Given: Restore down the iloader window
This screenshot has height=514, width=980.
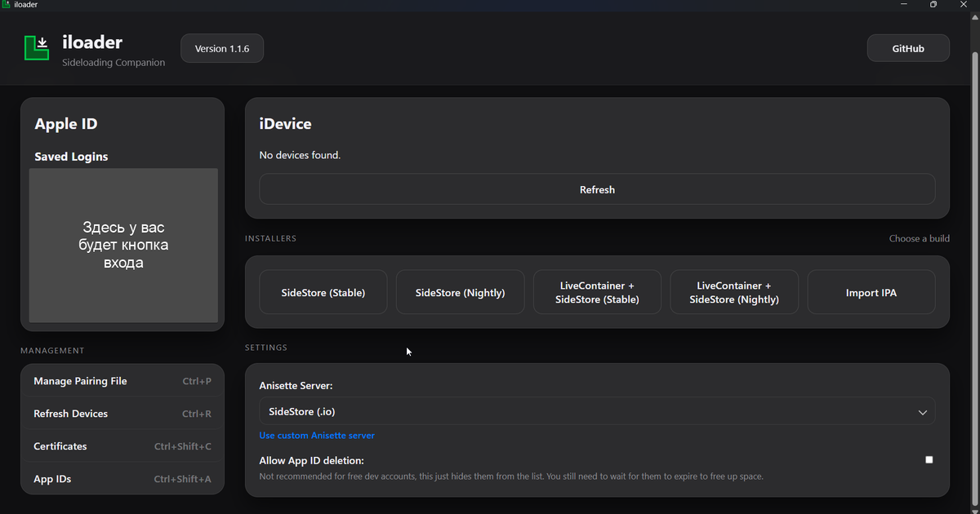Looking at the screenshot, I should click(x=933, y=5).
